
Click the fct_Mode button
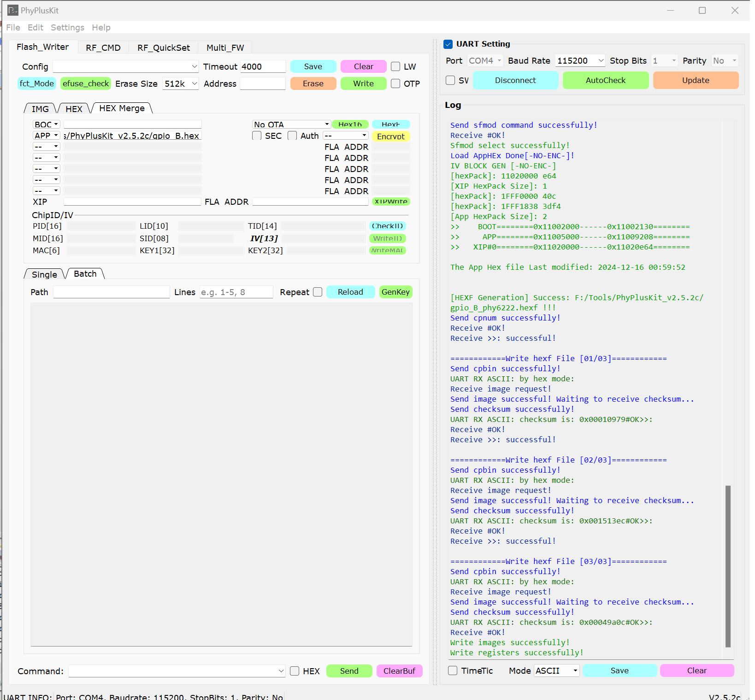(37, 83)
